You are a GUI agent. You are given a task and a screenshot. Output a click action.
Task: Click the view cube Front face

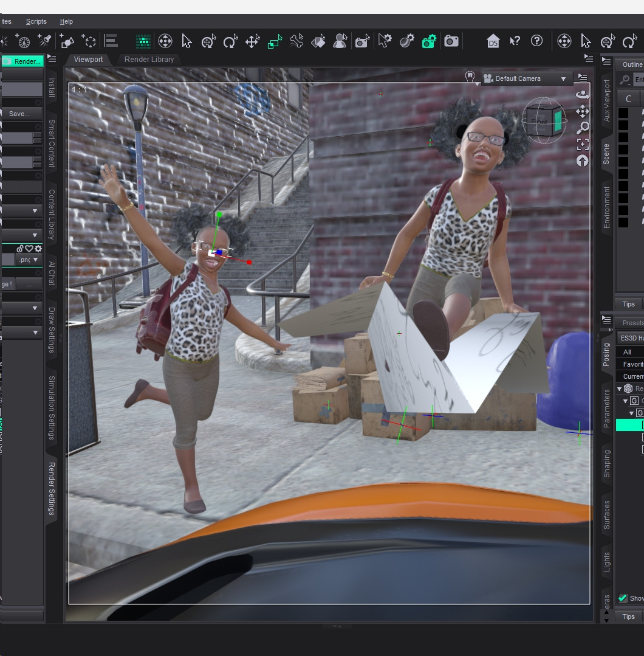point(540,122)
